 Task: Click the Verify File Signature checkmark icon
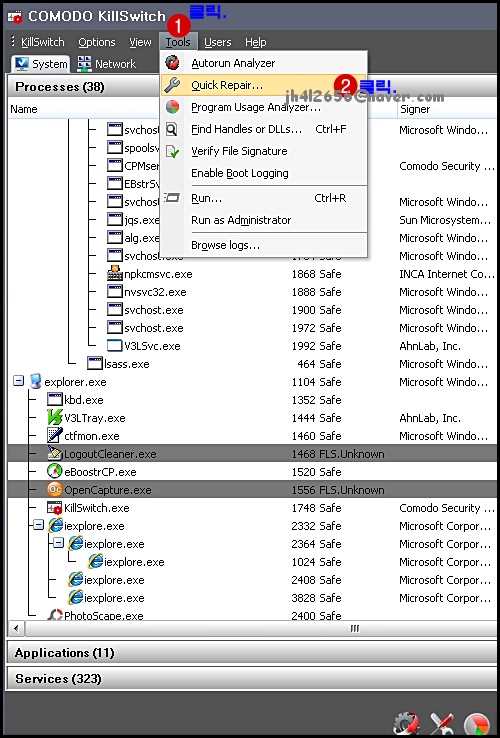coord(172,151)
